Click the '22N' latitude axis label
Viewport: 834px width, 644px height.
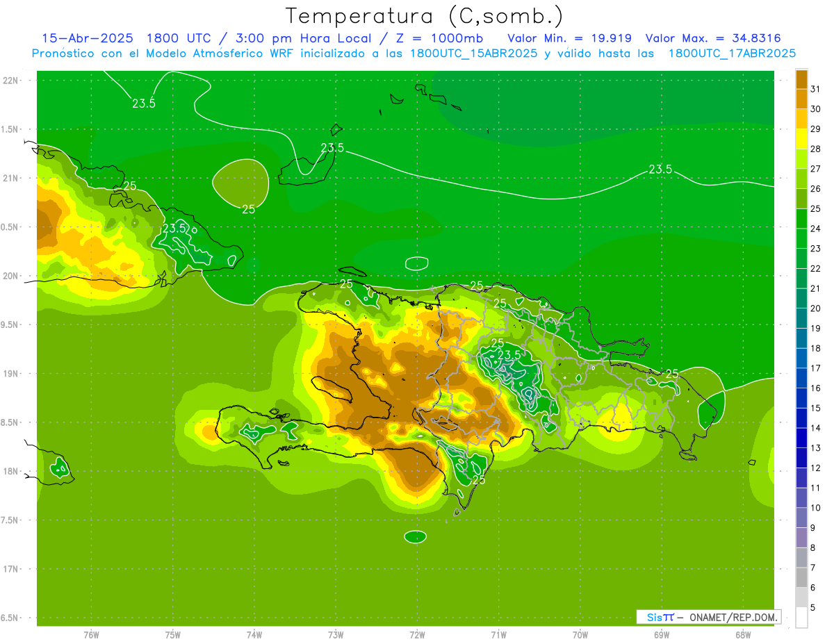pos(11,81)
